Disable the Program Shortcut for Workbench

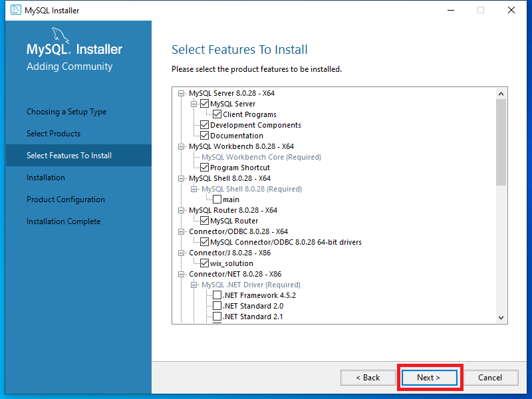pos(204,167)
